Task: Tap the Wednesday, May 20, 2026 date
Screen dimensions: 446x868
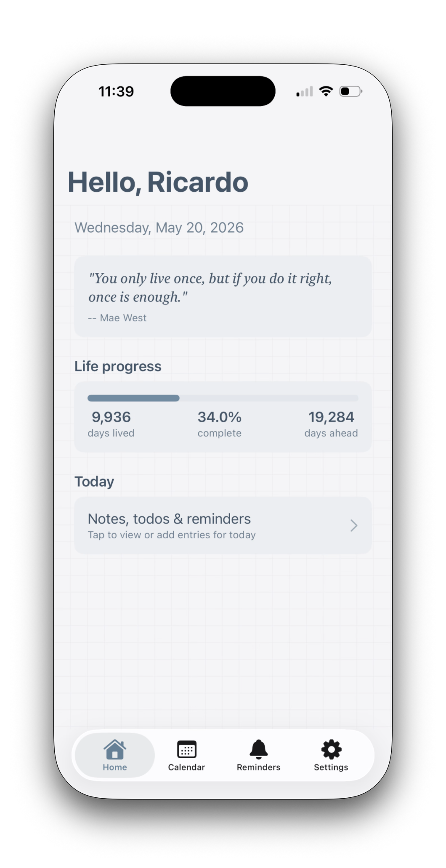Action: (159, 228)
